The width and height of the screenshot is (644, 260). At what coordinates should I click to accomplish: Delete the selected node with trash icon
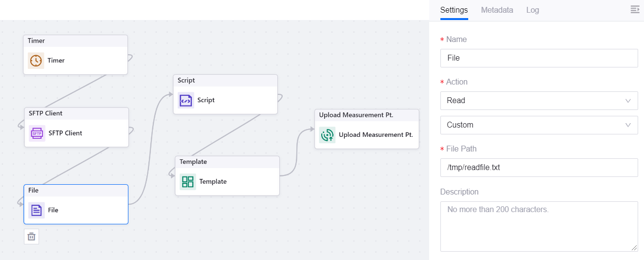pos(31,237)
